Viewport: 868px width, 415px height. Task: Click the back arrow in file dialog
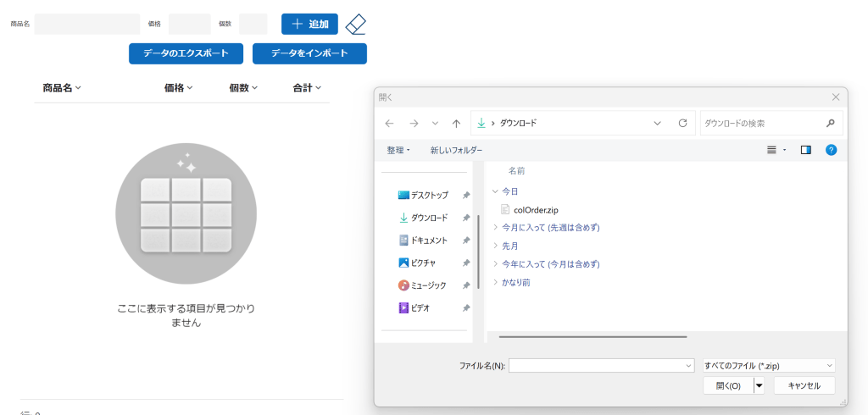tap(389, 123)
